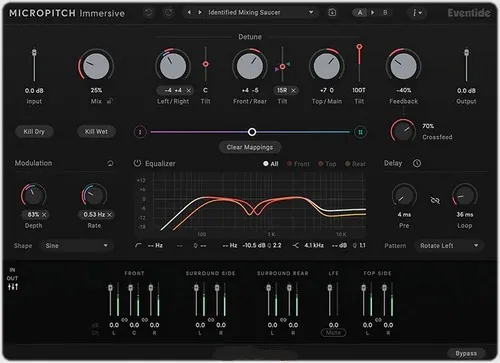The width and height of the screenshot is (500, 363).
Task: Reset Modulation with the retrigger icon
Action: 110,163
